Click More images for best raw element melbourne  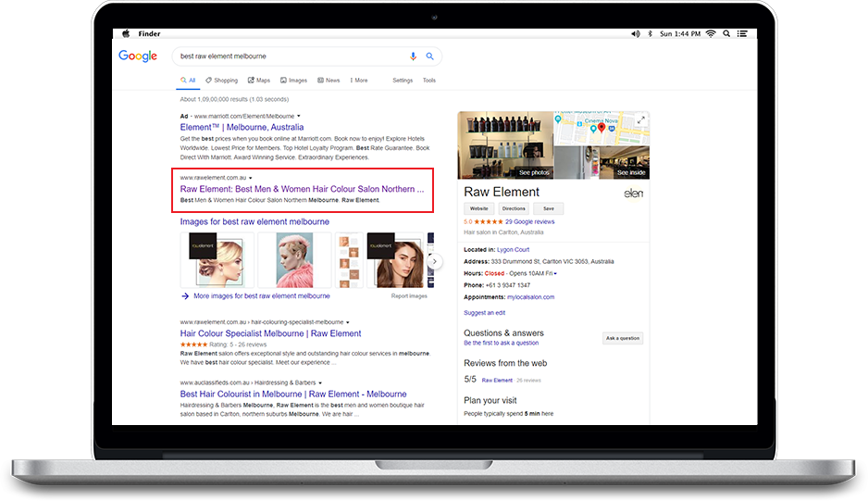261,296
